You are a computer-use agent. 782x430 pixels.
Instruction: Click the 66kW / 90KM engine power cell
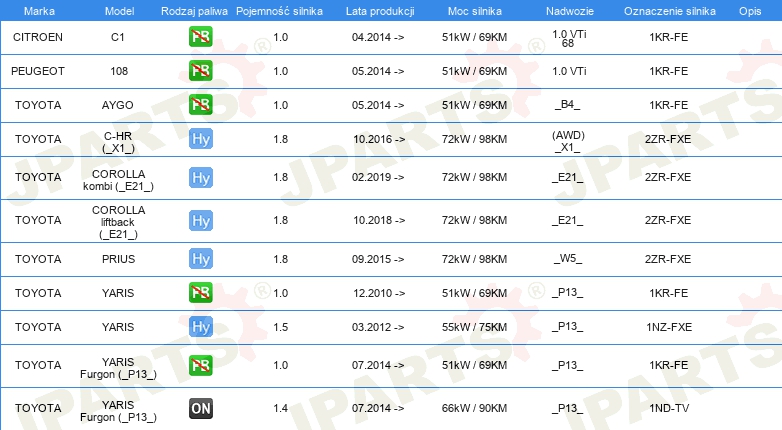tap(474, 408)
